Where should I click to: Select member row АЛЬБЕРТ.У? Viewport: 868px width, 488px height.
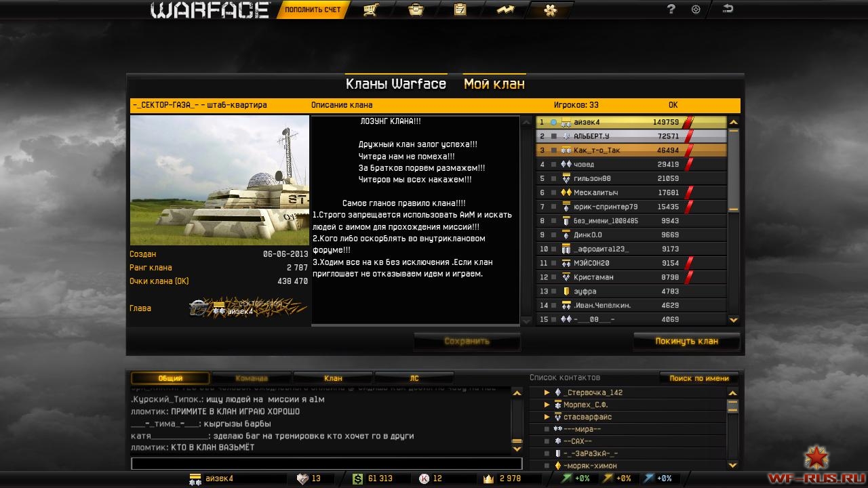click(631, 136)
